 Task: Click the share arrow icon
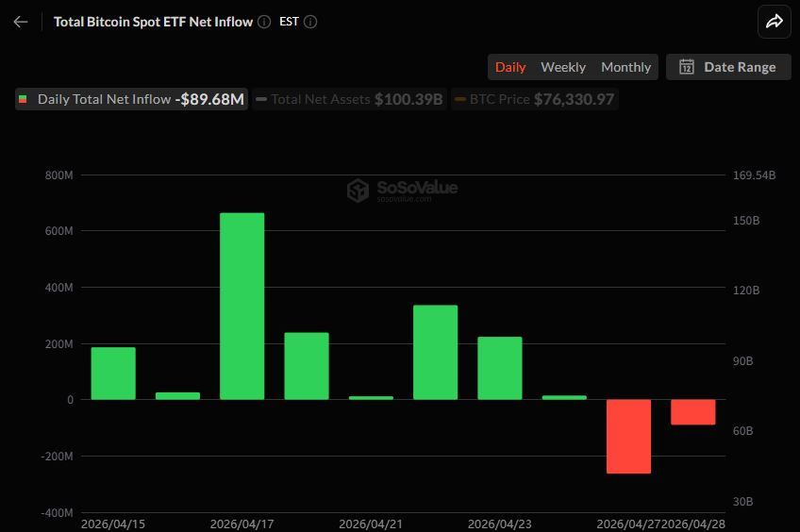click(x=774, y=22)
